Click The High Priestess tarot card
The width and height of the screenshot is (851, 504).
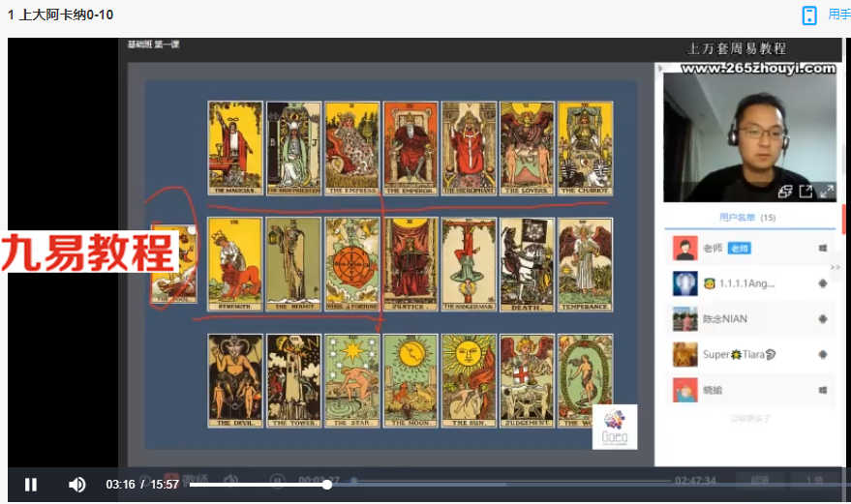(293, 148)
